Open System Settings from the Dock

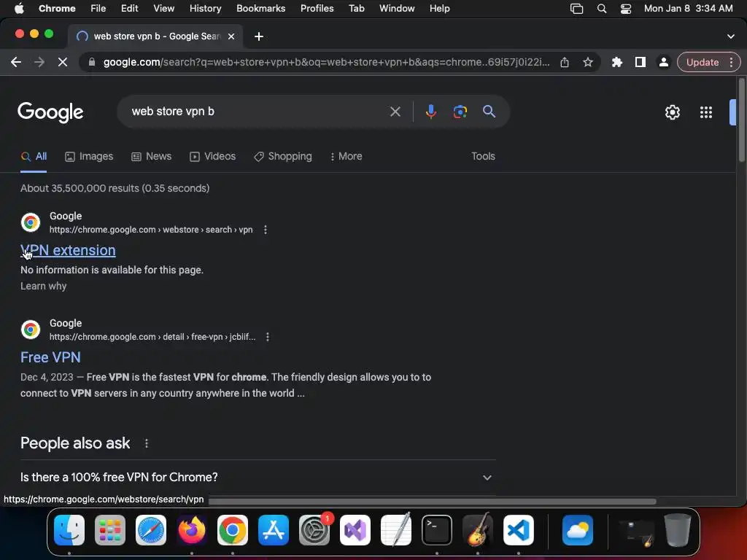(314, 530)
